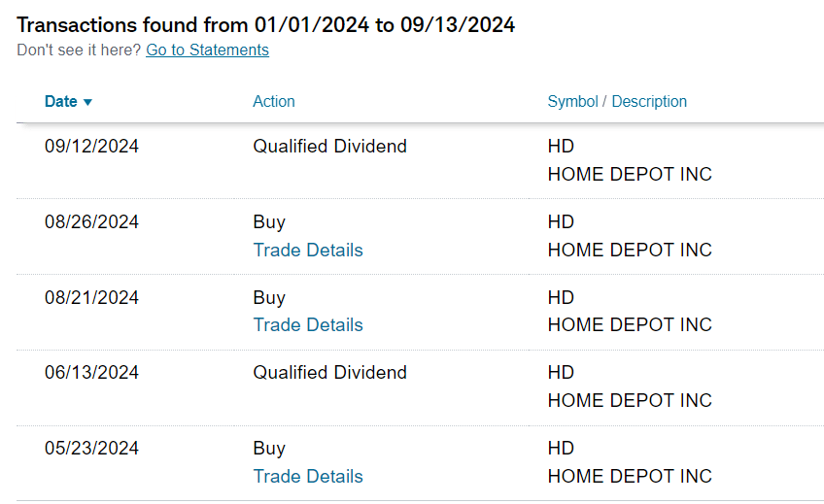Select HD symbol in the 08/26/2024 row
The height and width of the screenshot is (504, 824).
pos(561,222)
